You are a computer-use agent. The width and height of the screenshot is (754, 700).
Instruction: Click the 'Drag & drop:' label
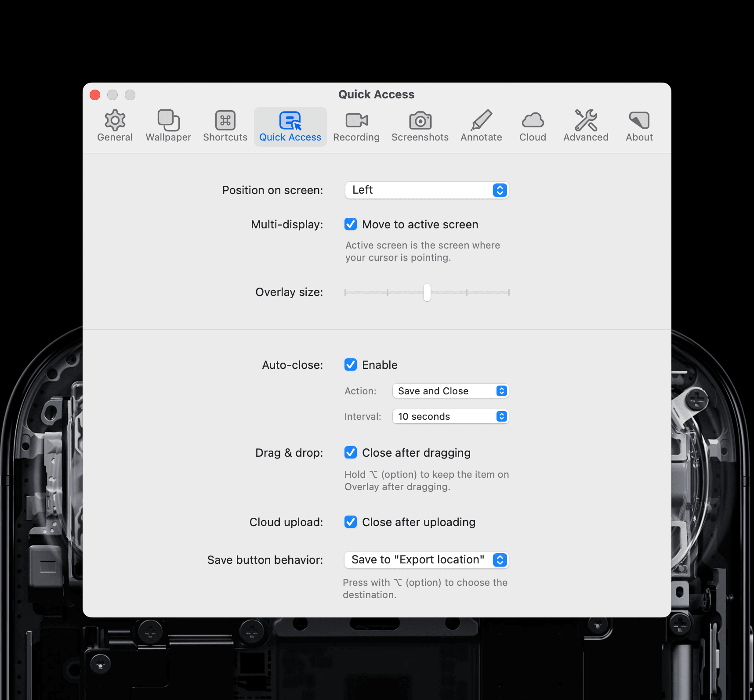[289, 453]
